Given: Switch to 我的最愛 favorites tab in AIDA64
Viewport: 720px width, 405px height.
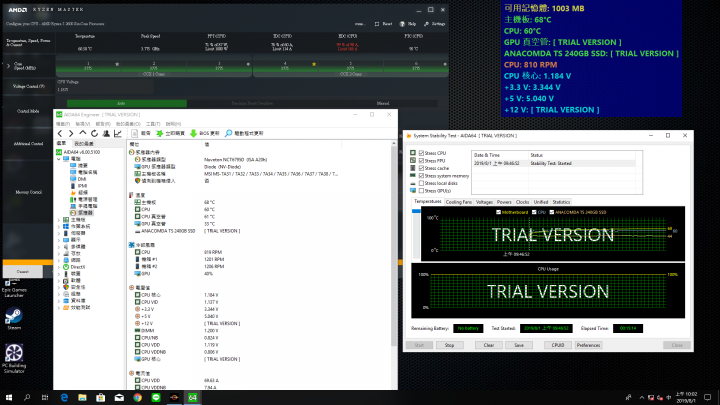Looking at the screenshot, I should [84, 144].
